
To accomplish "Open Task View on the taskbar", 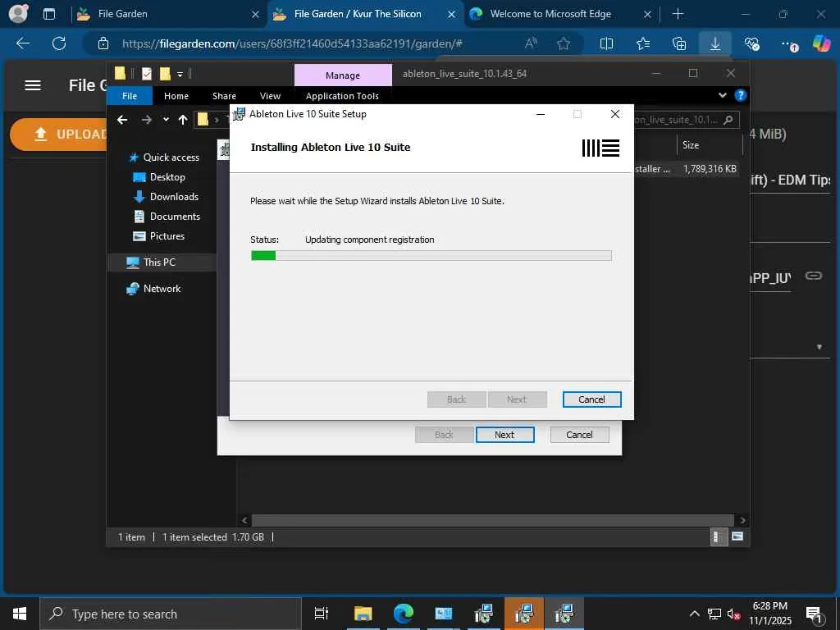I will [x=321, y=614].
